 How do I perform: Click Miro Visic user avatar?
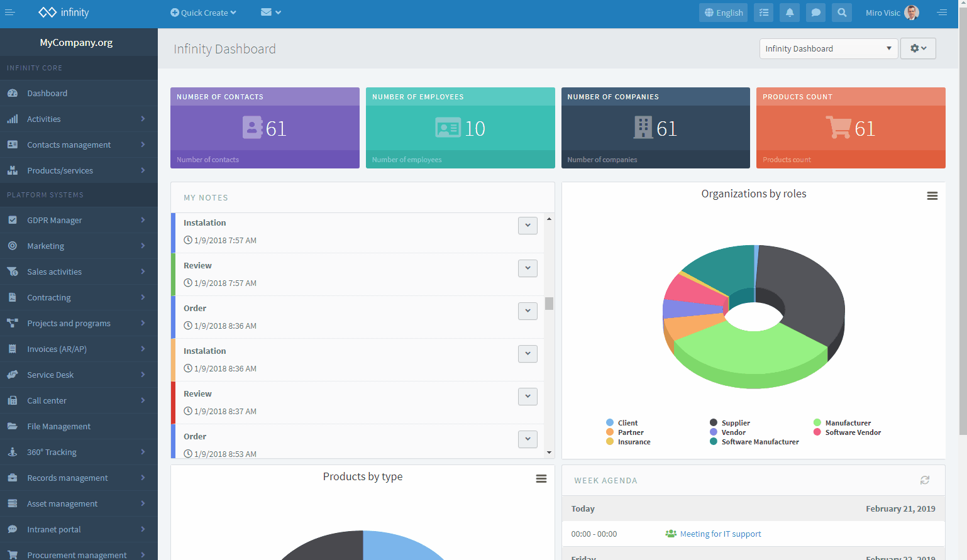point(912,13)
